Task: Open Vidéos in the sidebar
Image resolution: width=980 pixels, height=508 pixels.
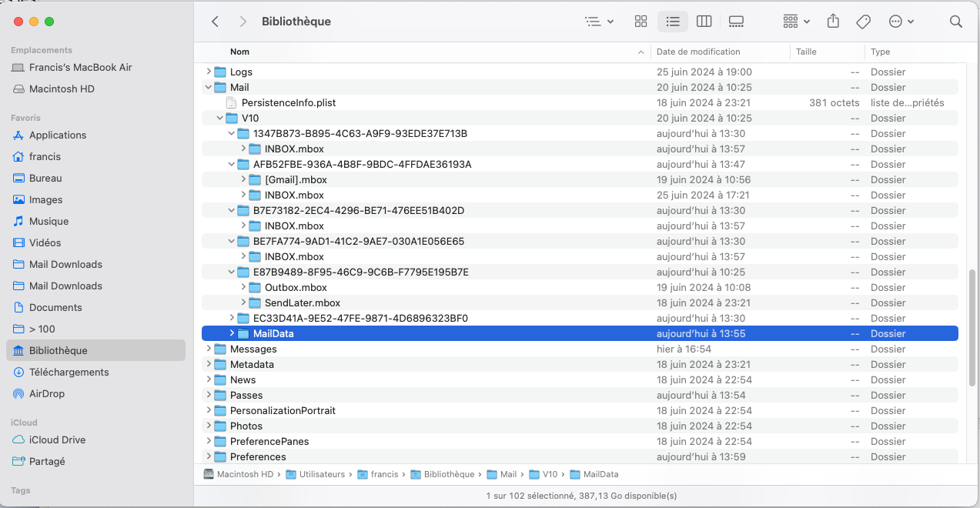Action: point(45,242)
